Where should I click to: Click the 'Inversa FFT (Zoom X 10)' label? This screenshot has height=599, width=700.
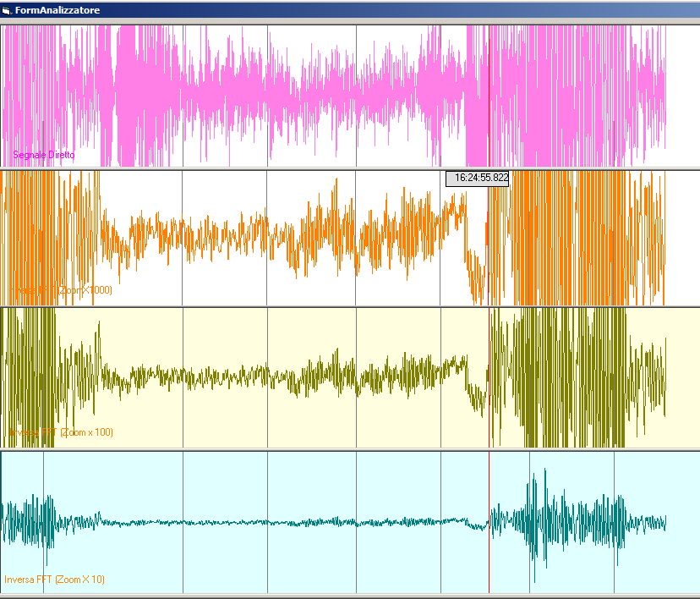click(x=54, y=580)
